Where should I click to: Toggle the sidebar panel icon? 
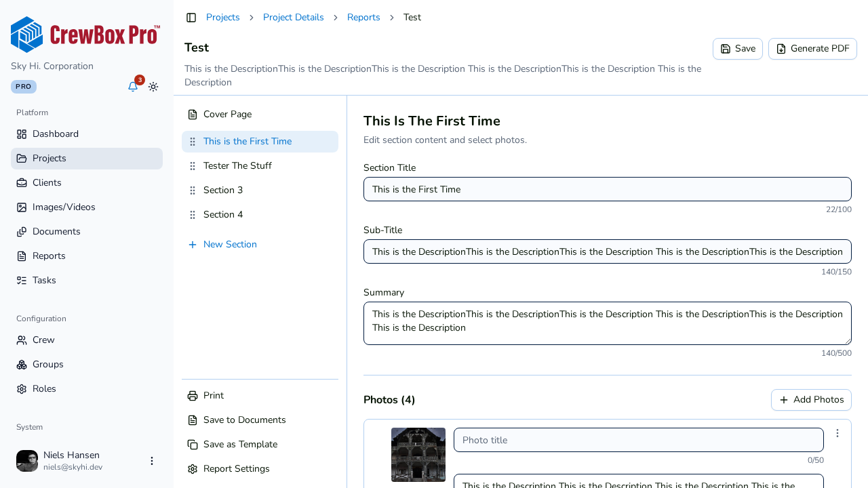click(191, 18)
